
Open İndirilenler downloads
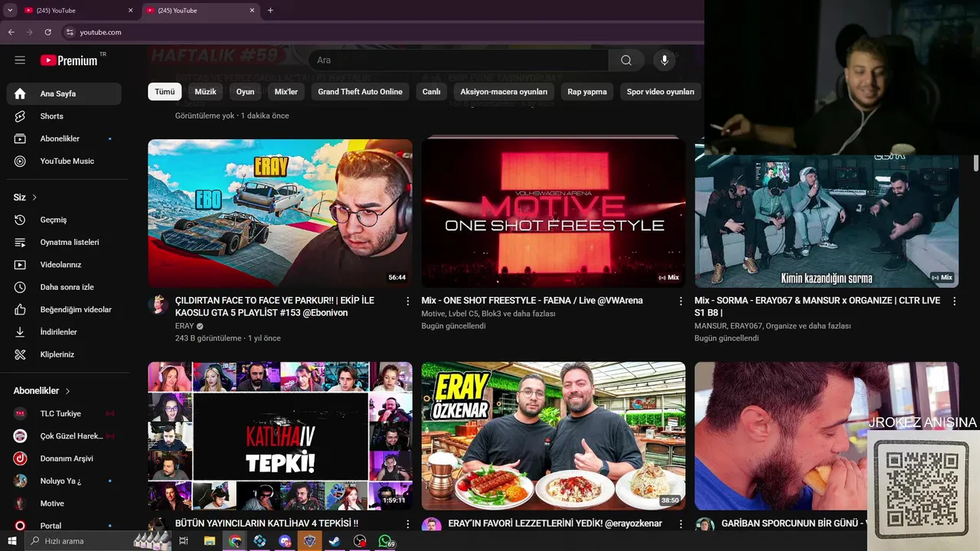coord(64,332)
